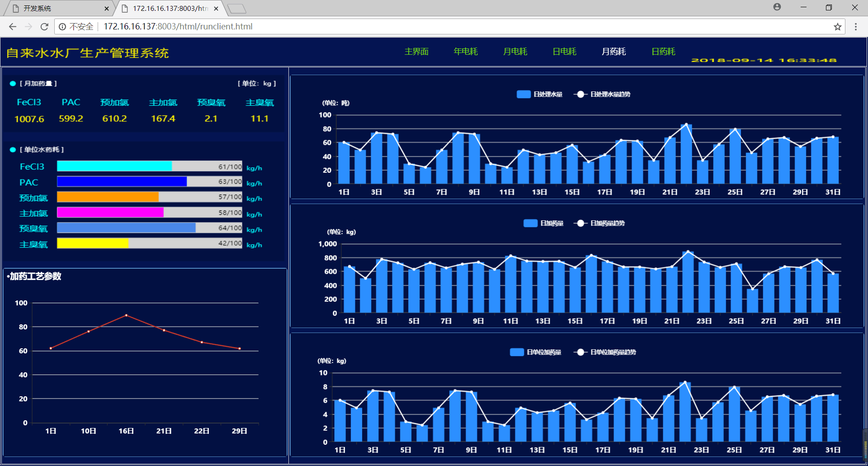Click the 月加药量 section heading
The image size is (868, 466).
click(38, 83)
